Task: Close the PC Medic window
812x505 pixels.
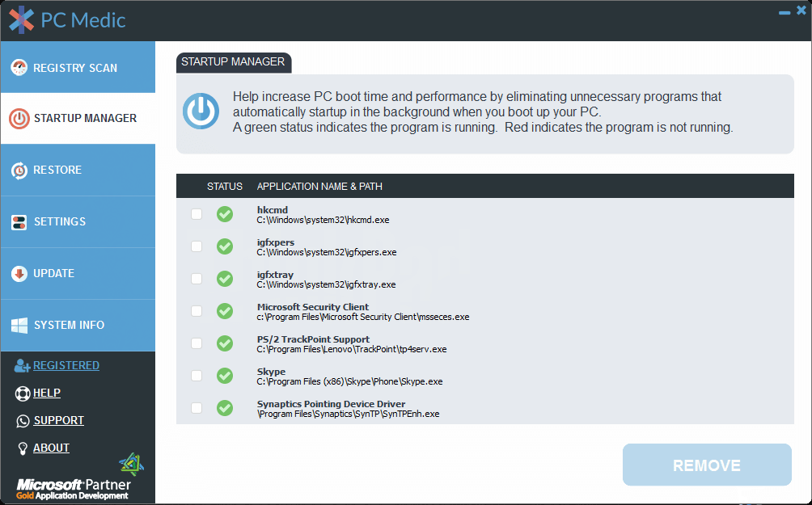Action: [x=801, y=11]
